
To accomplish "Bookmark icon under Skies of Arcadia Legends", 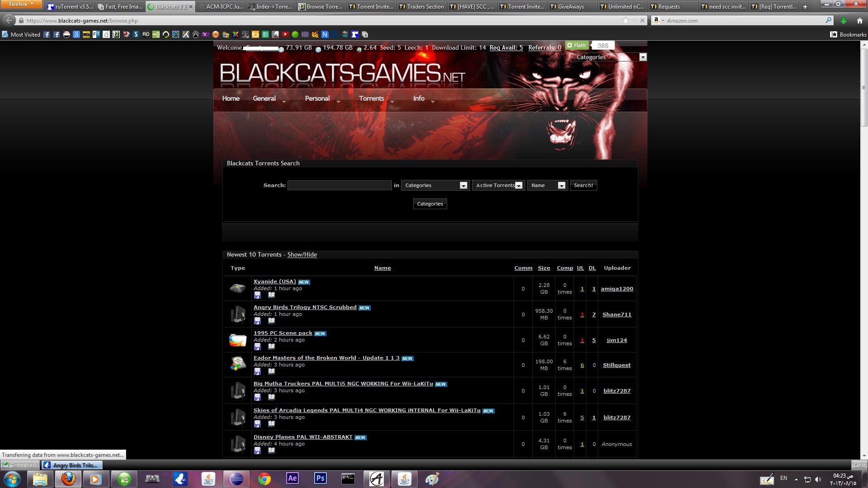I will [x=271, y=424].
